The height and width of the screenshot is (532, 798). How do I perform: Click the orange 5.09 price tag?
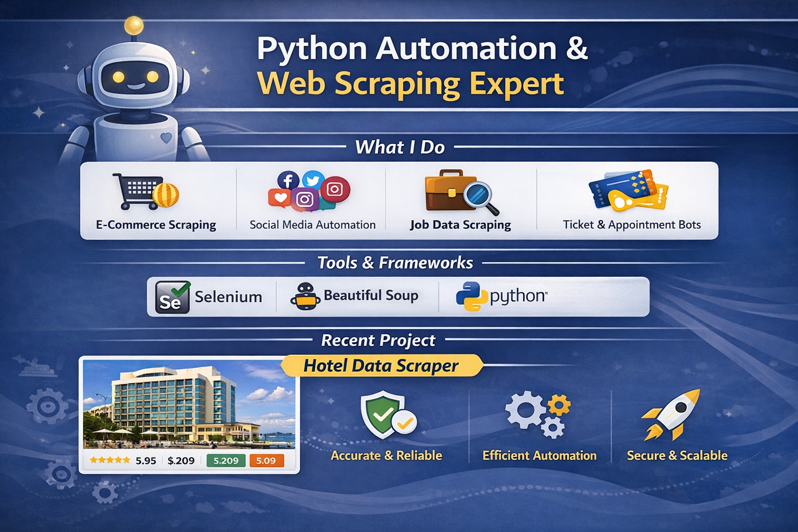[266, 460]
